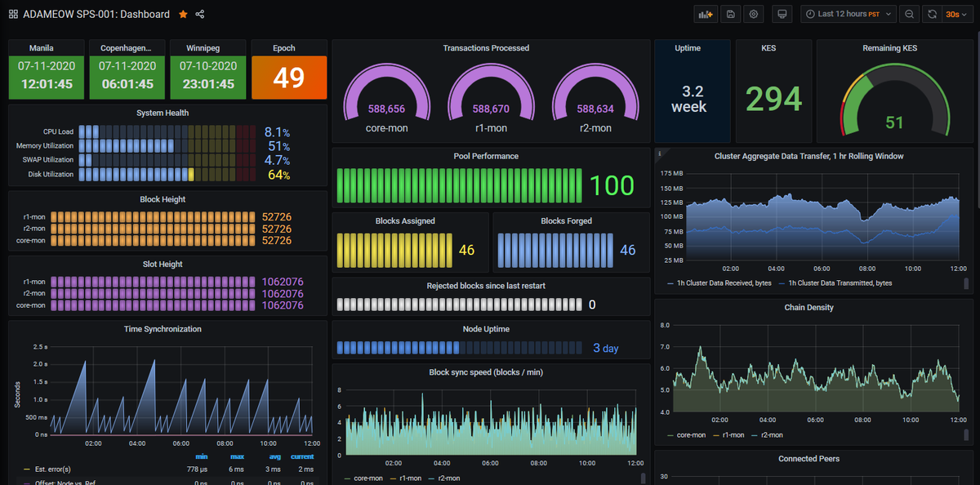Click the ADAMEOW SPS-001: Dashboard title
980x485 pixels.
[96, 14]
